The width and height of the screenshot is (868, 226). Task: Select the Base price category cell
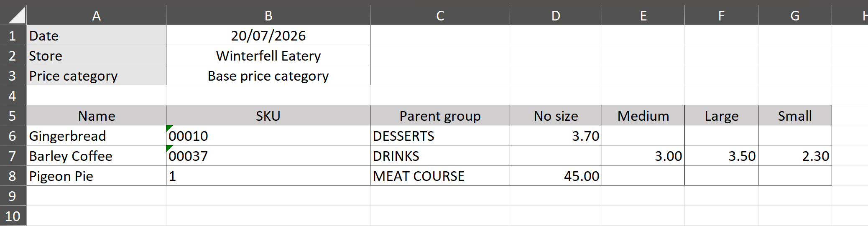[x=268, y=75]
